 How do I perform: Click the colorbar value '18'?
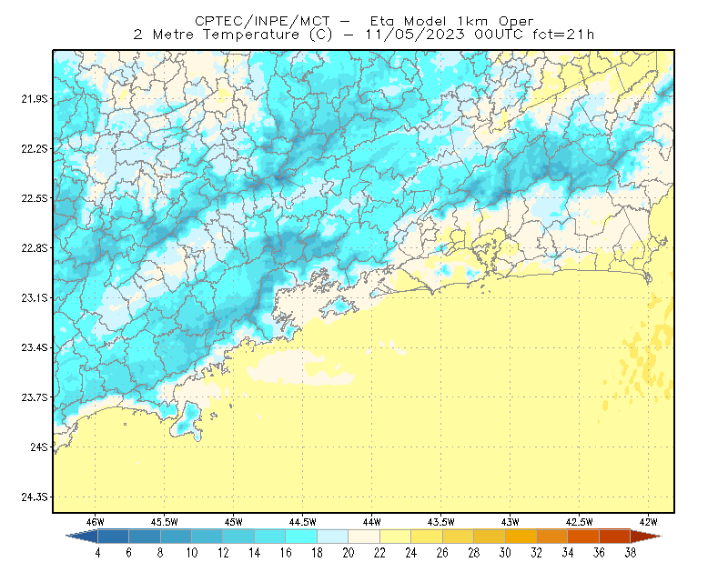coord(317,553)
